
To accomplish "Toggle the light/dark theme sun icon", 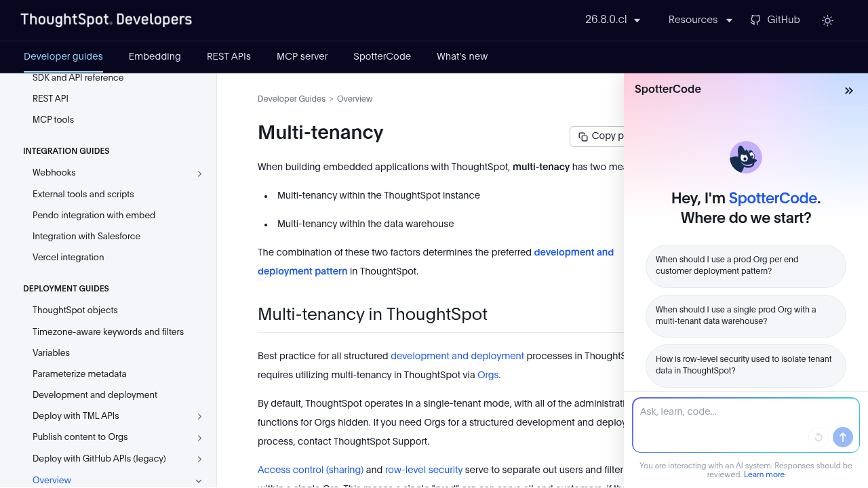I will (827, 20).
